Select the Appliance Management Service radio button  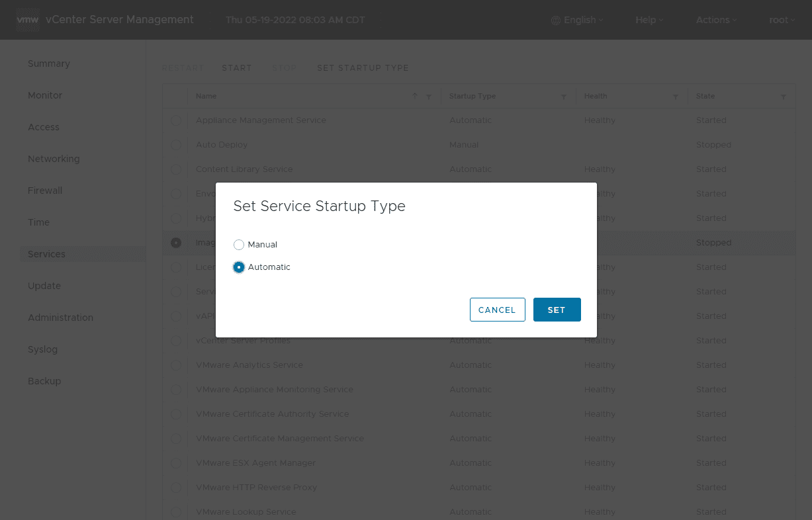pos(176,120)
